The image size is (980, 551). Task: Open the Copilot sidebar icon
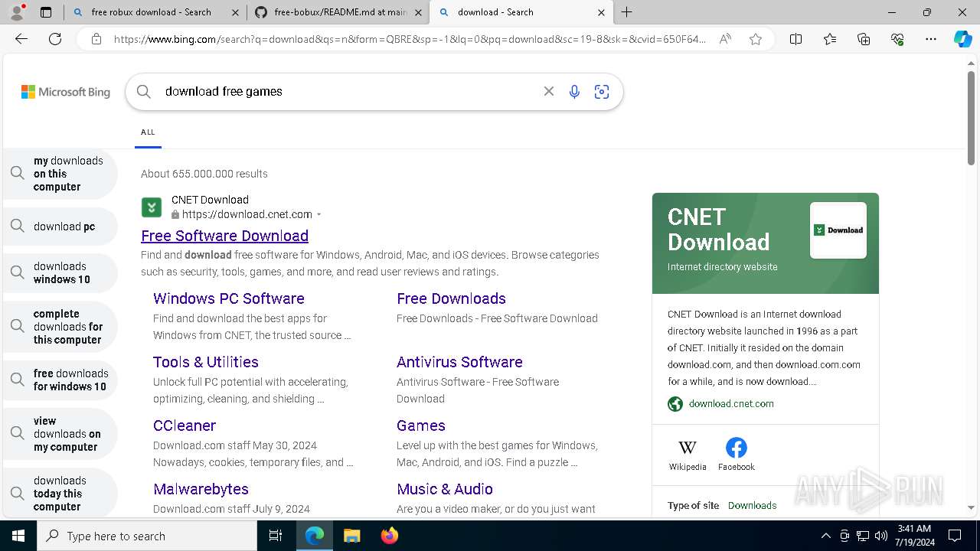[x=962, y=39]
